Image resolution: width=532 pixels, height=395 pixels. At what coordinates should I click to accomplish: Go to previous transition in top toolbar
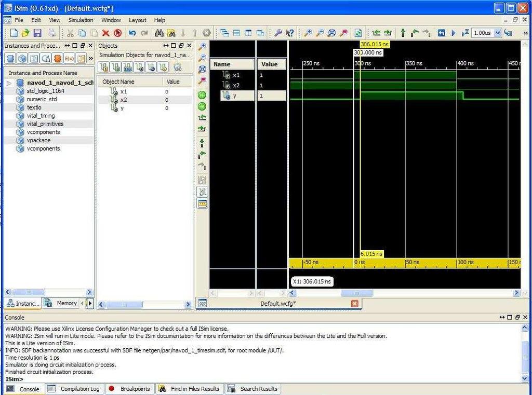tap(376, 33)
